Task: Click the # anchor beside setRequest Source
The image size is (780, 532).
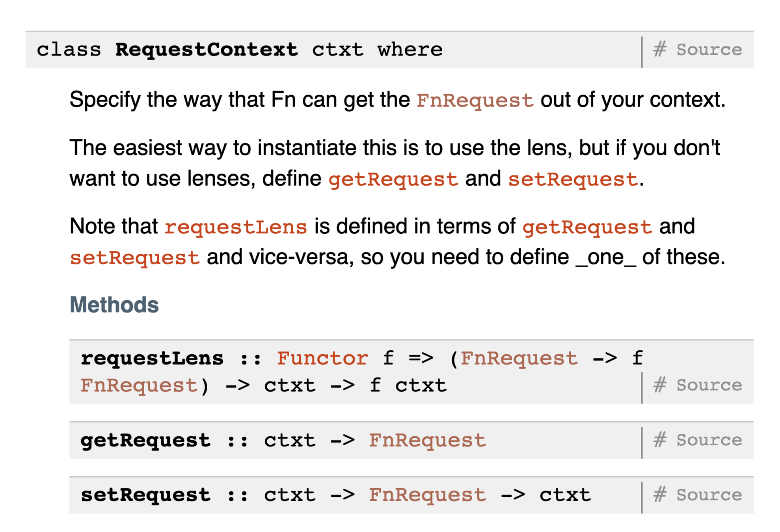Action: tap(659, 495)
